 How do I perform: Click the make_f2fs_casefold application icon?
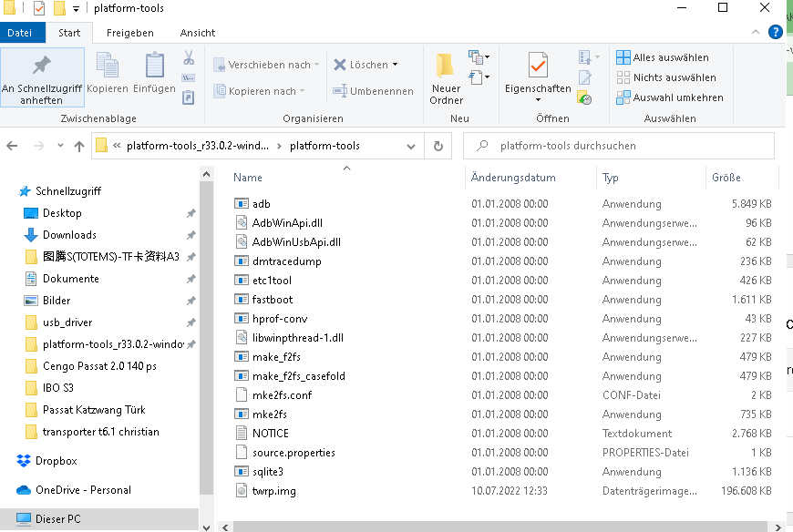pos(242,376)
